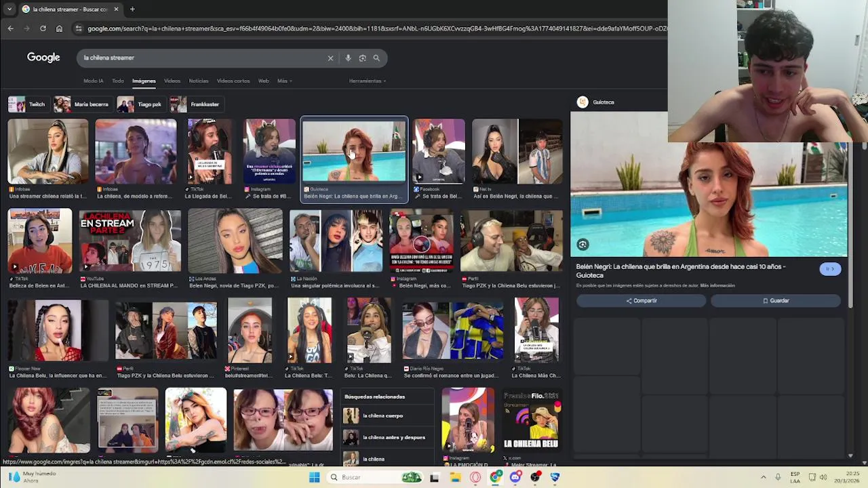868x488 pixels.
Task: Open site information icon in address bar
Action: coord(79,28)
